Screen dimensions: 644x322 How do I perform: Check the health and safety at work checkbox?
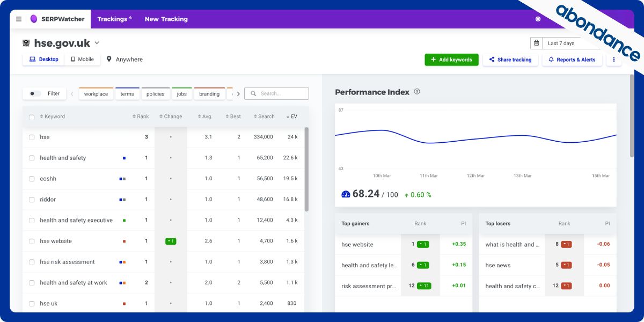pos(32,283)
